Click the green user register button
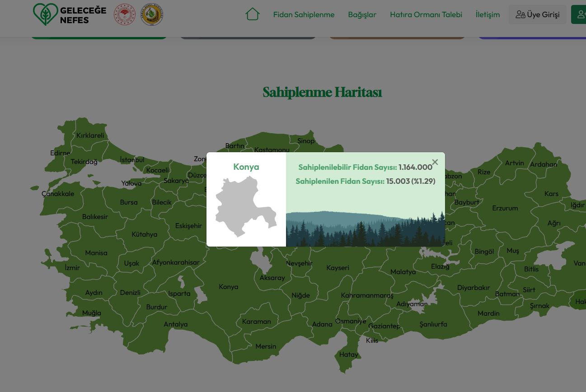586x392 pixels. point(580,14)
